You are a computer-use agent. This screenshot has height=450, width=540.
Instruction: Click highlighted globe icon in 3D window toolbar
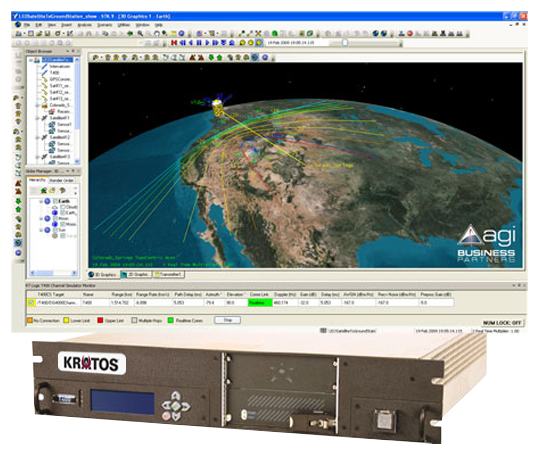pos(255,57)
